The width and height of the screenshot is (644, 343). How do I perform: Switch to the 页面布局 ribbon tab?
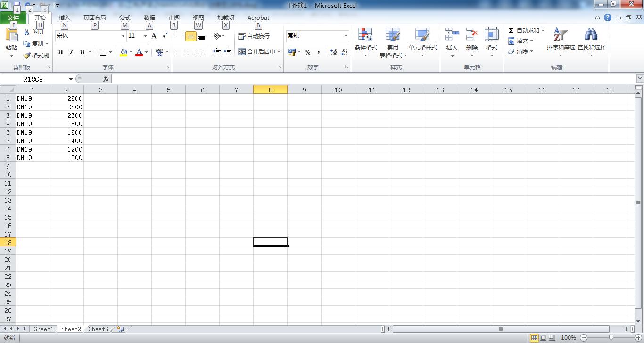click(x=95, y=18)
